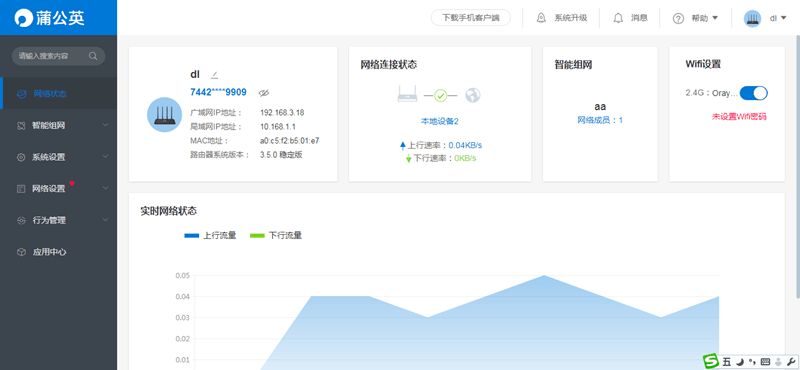Click the search magnifier icon in sidebar
800x370 pixels.
point(93,56)
